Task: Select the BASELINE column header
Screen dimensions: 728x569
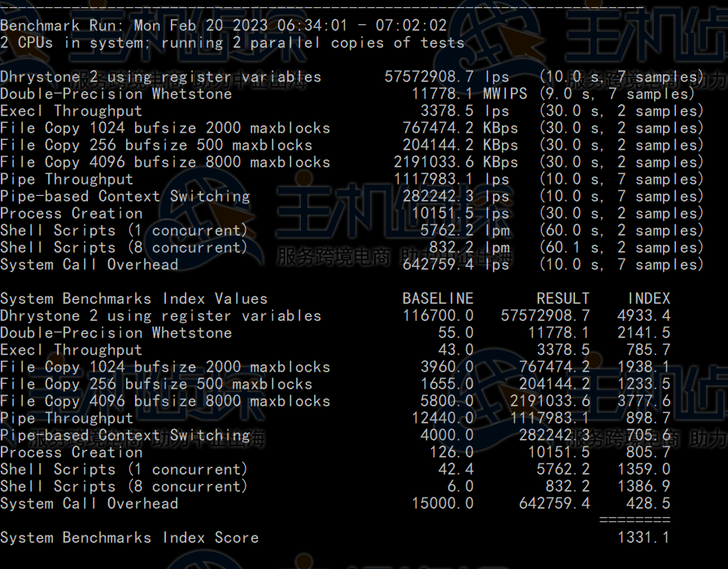Action: (438, 298)
